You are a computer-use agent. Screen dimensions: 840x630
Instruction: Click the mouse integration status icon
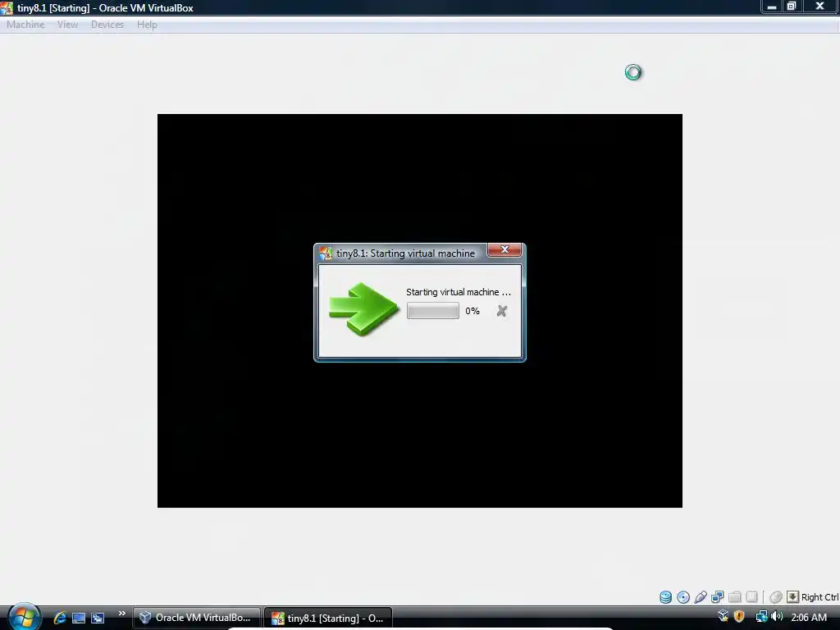(x=776, y=597)
